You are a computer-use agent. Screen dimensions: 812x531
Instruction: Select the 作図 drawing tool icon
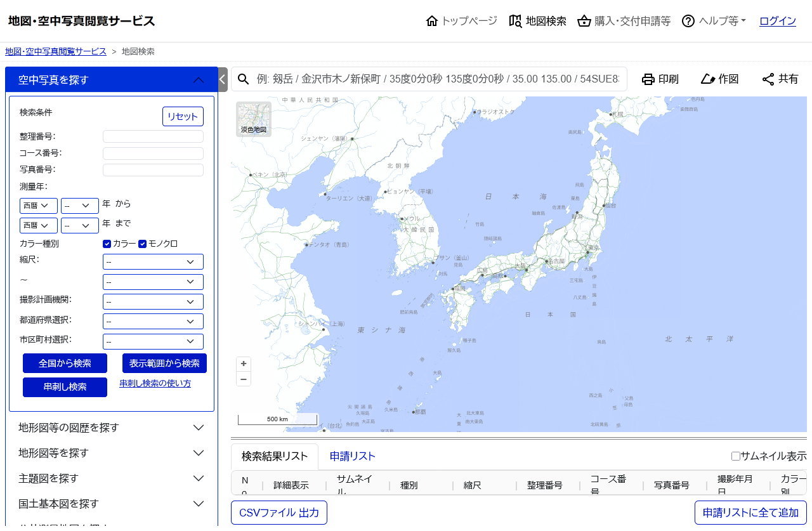[708, 79]
